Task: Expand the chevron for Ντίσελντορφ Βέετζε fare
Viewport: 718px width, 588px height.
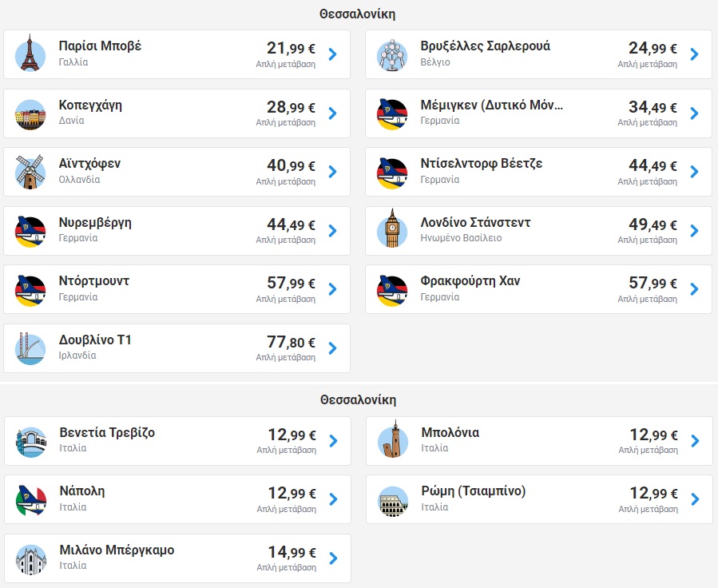Action: point(695,172)
